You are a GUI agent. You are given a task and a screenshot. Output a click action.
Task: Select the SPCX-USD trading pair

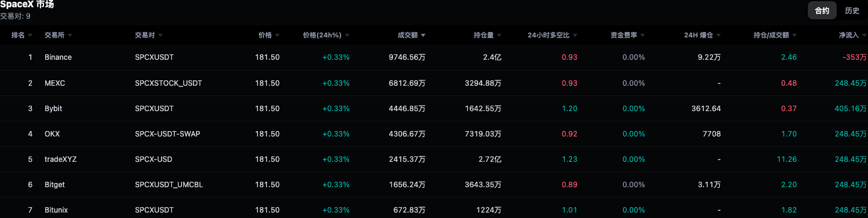click(154, 159)
